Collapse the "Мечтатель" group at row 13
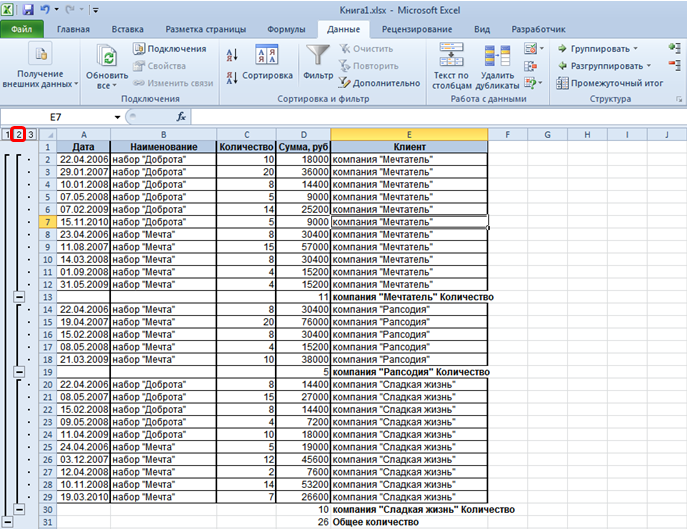Screen dimensions: 687x529 18,297
